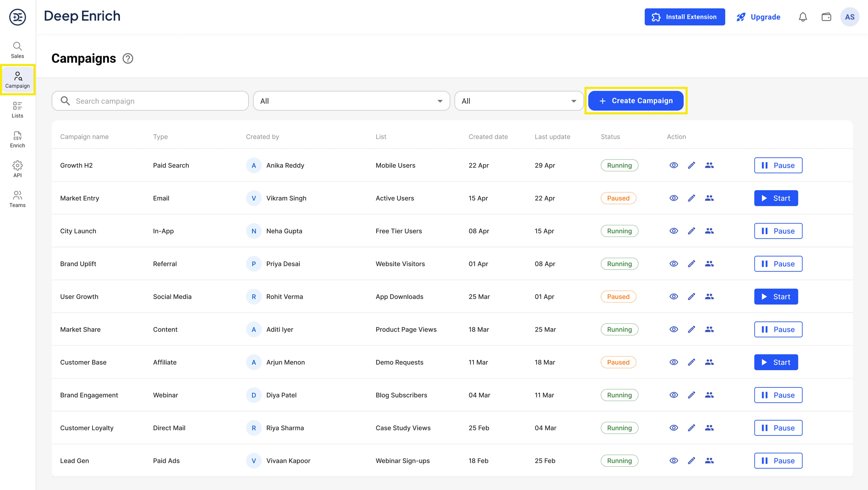Click the Running status of Growth H2
Screen dimensions: 868x490
pyautogui.click(x=619, y=165)
